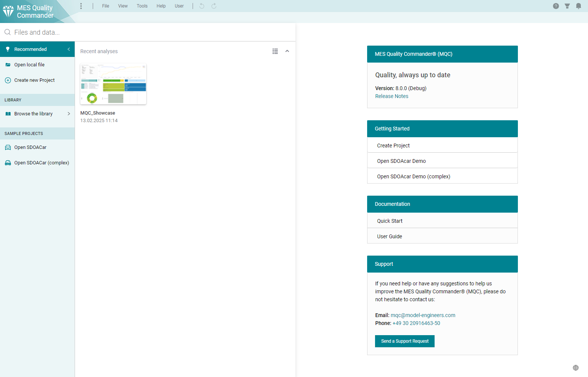This screenshot has height=377, width=588.
Task: Click the Files and data search field
Action: tap(151, 32)
